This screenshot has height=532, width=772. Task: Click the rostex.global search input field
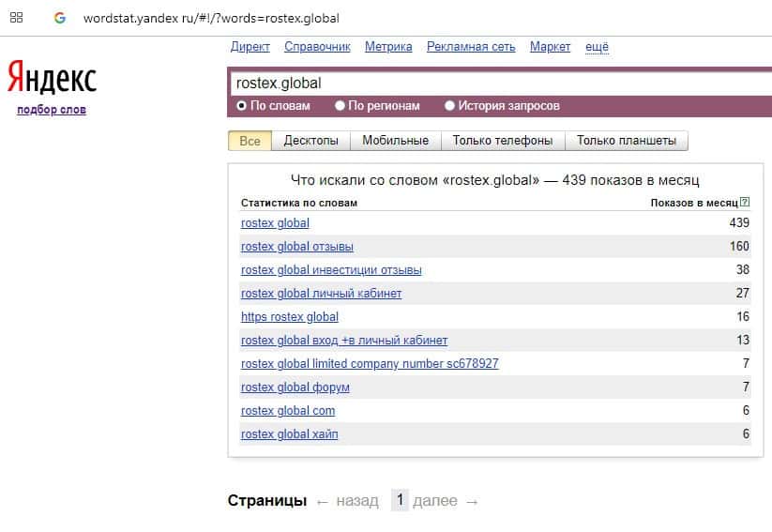501,84
